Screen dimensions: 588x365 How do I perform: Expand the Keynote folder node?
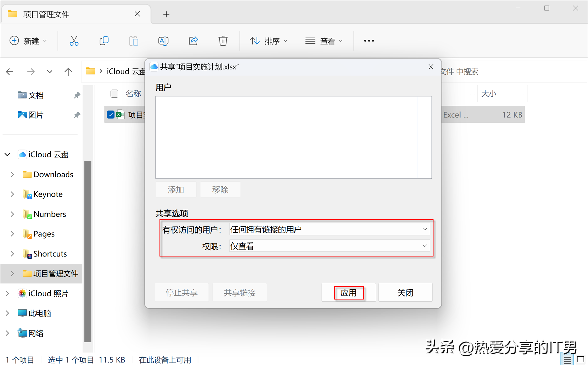(12, 194)
